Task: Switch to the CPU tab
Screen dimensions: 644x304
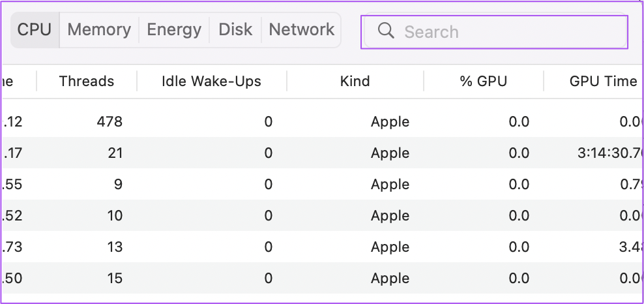Action: click(x=35, y=30)
